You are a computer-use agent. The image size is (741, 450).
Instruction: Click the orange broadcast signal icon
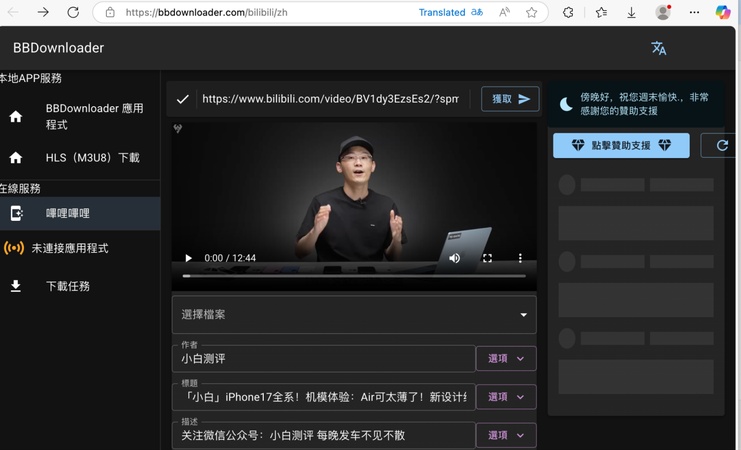tap(14, 248)
